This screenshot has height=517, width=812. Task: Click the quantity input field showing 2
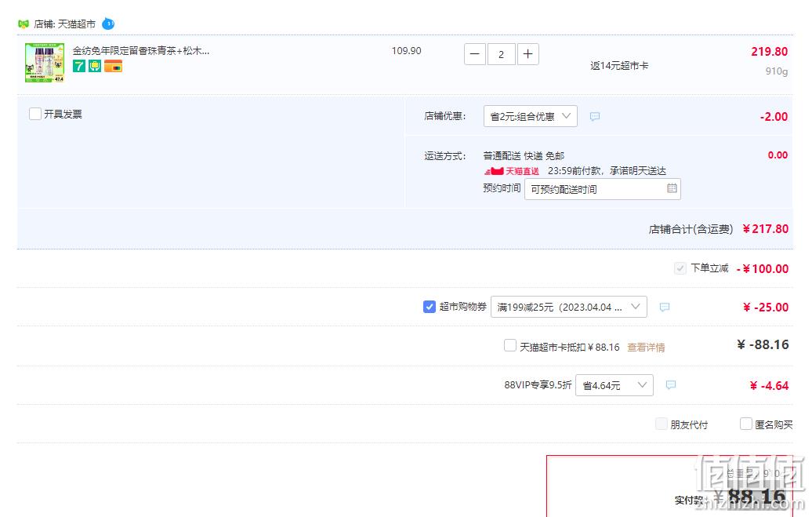pyautogui.click(x=501, y=54)
